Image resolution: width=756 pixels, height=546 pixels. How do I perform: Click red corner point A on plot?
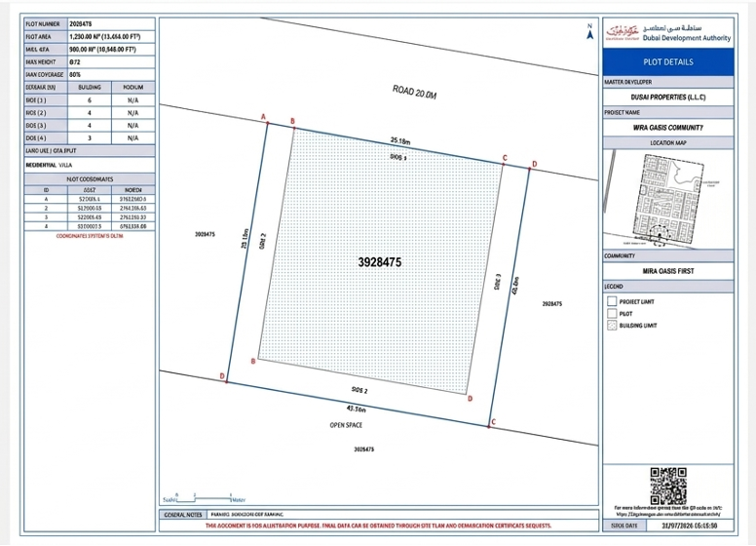(266, 122)
